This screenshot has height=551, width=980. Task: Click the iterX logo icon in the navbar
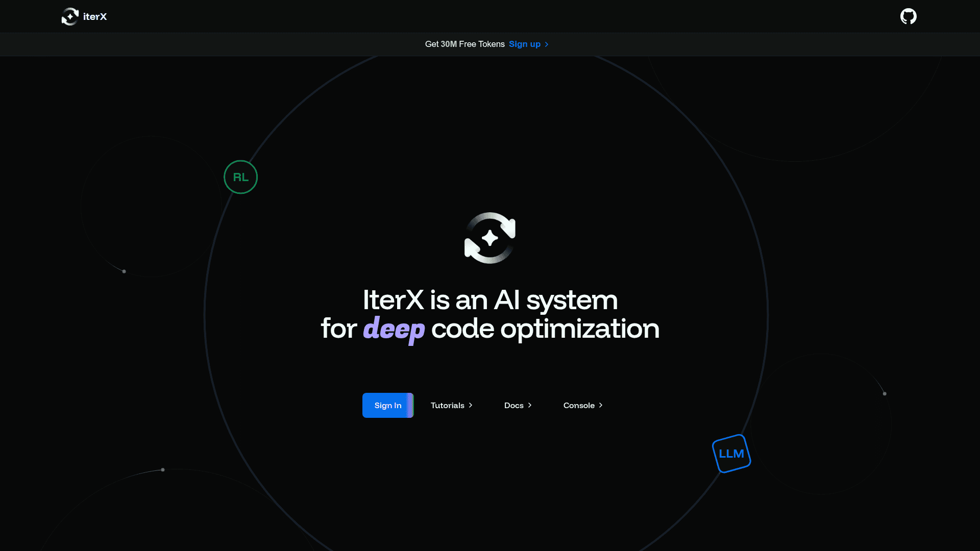(x=70, y=16)
